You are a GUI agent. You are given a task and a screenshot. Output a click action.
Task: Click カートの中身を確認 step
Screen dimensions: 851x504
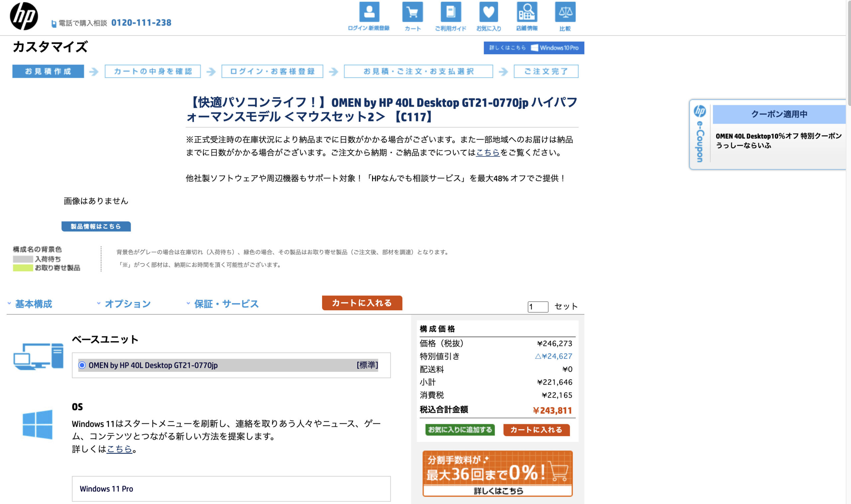coord(153,71)
